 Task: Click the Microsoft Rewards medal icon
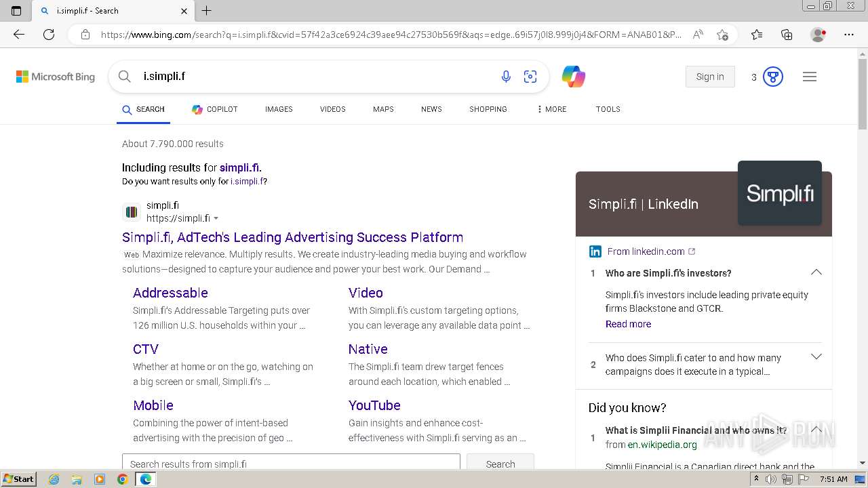click(773, 77)
